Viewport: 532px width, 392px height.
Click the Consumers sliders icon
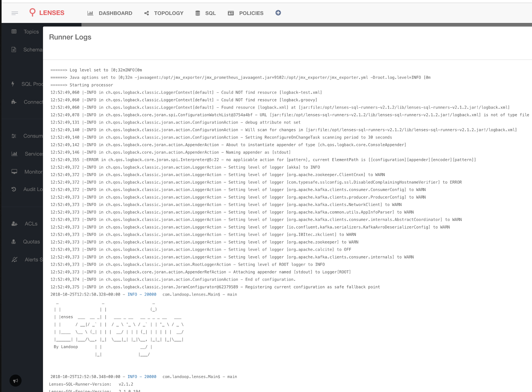[x=14, y=136]
